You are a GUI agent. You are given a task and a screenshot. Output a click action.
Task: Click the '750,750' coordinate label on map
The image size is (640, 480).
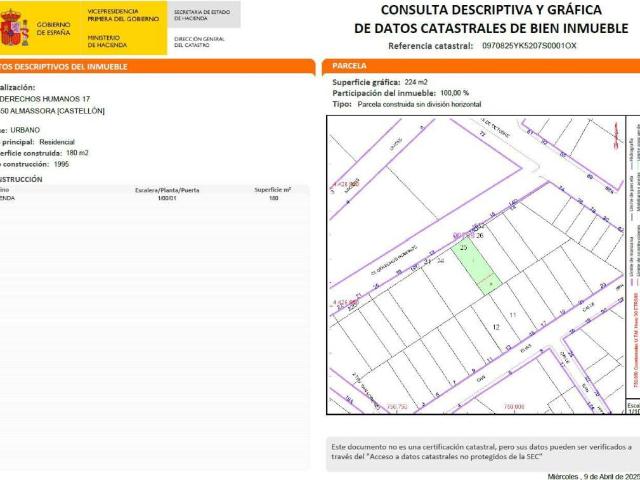pos(397,407)
